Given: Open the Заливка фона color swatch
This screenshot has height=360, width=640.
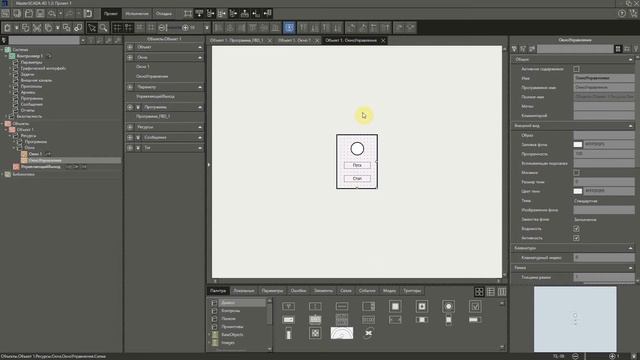Looking at the screenshot, I should 578,144.
